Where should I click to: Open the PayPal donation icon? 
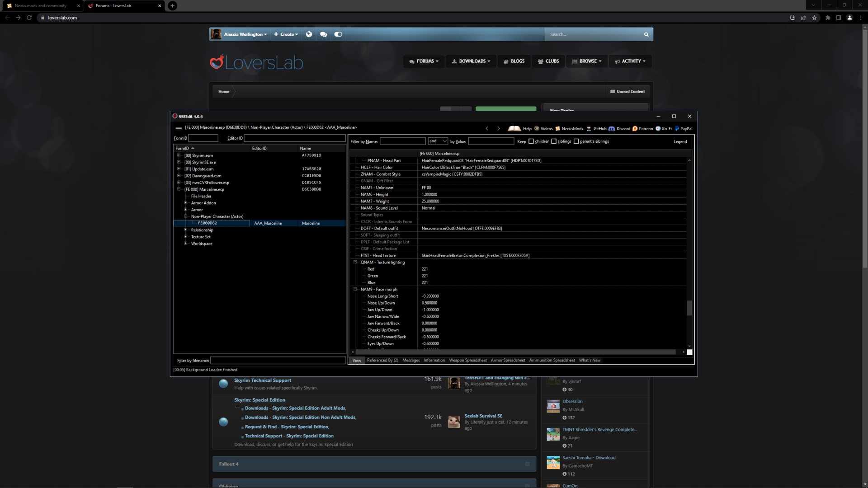pyautogui.click(x=677, y=129)
